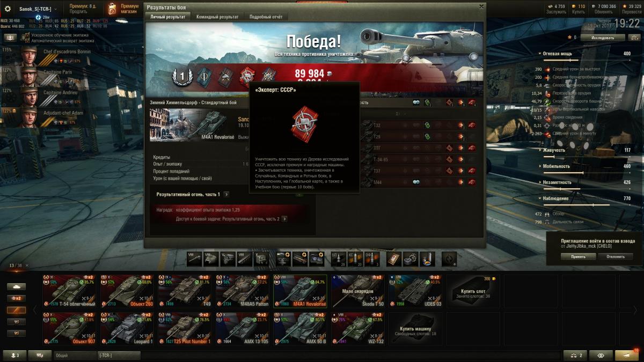Click the Принять platoon invite button
The image size is (644, 362).
579,256
